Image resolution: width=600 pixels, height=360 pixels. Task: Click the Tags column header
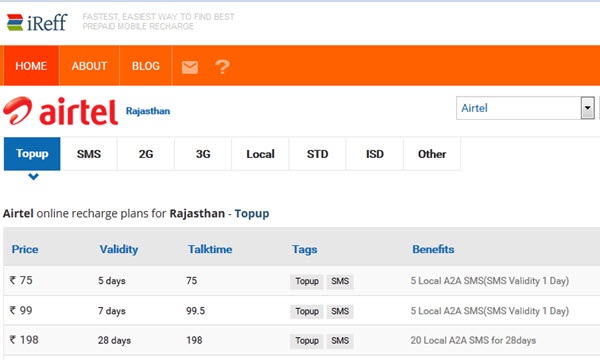pyautogui.click(x=305, y=249)
